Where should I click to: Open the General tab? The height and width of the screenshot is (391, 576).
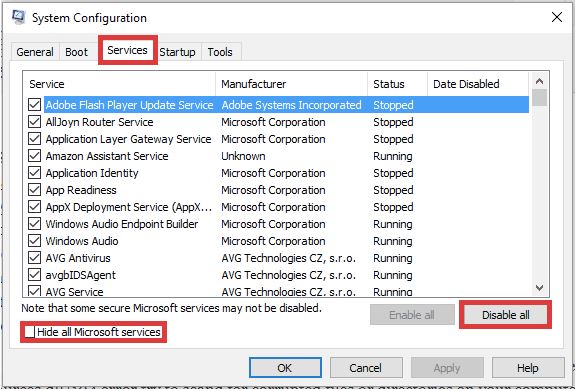35,52
